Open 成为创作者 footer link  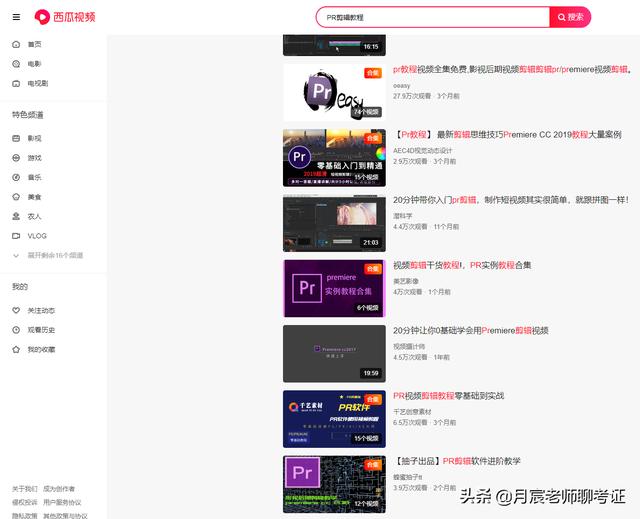point(59,489)
